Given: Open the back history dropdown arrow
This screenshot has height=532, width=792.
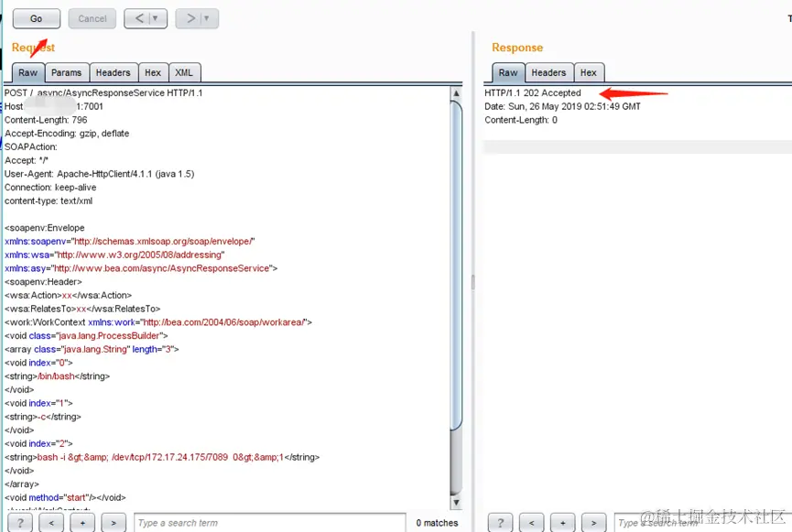Looking at the screenshot, I should point(156,18).
